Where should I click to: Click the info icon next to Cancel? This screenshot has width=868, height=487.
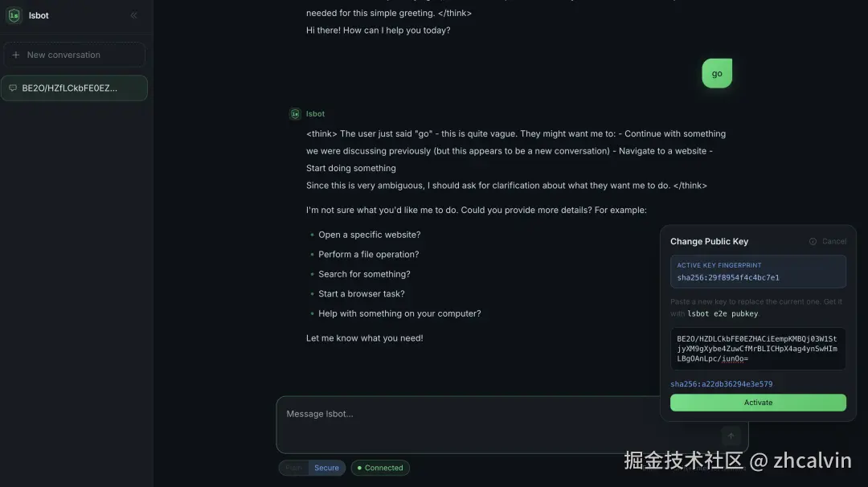click(813, 241)
